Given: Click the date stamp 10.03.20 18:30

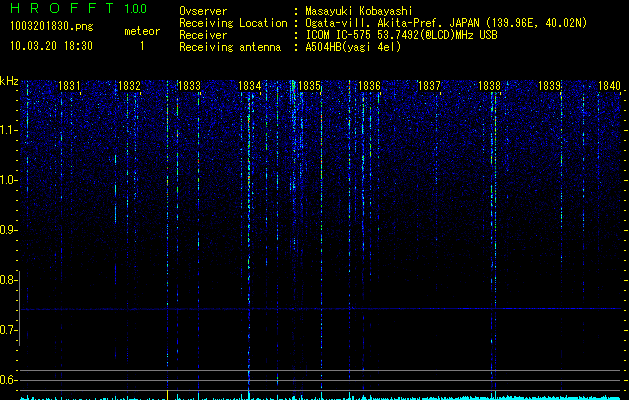Looking at the screenshot, I should point(51,46).
